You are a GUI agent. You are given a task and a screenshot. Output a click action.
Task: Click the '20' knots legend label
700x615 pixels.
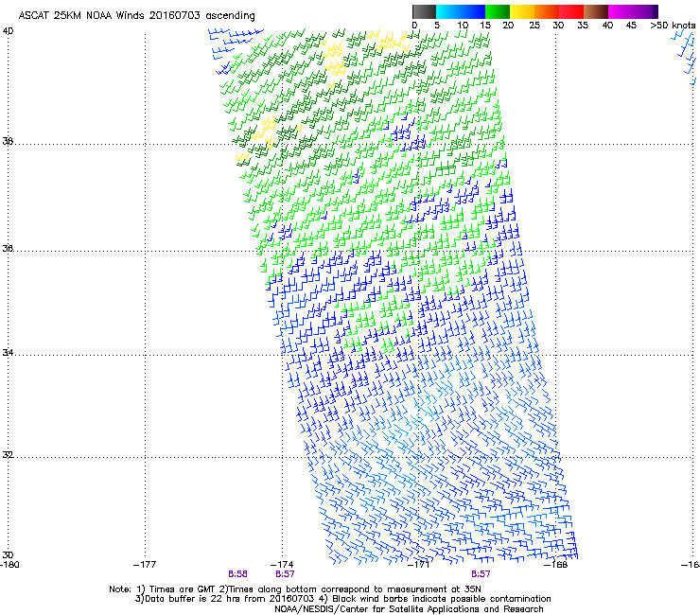508,25
